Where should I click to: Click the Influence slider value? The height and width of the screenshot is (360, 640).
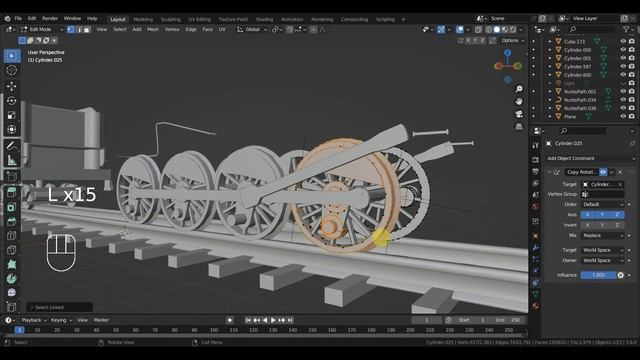tap(598, 275)
